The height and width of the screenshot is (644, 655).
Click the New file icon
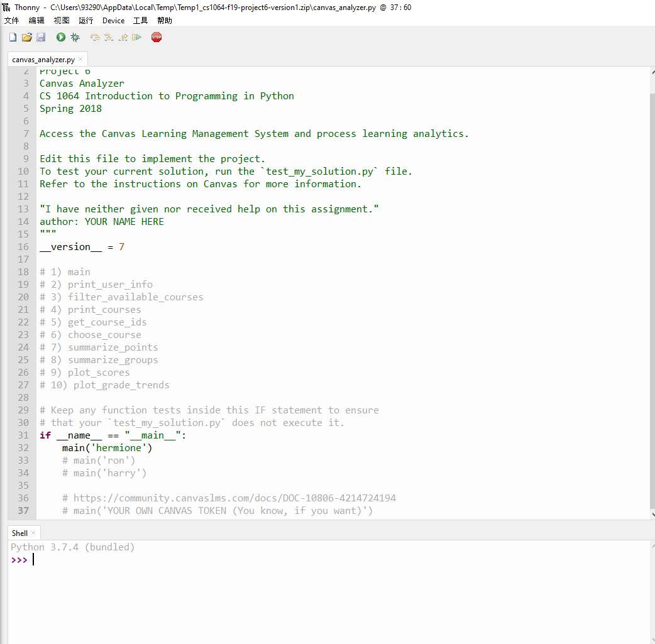(13, 37)
